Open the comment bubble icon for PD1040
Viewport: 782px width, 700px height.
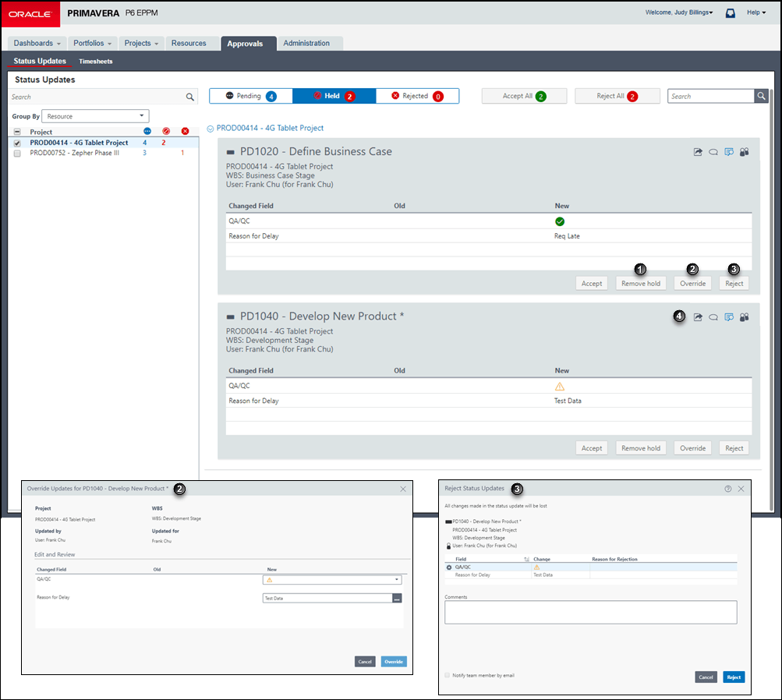pos(713,317)
